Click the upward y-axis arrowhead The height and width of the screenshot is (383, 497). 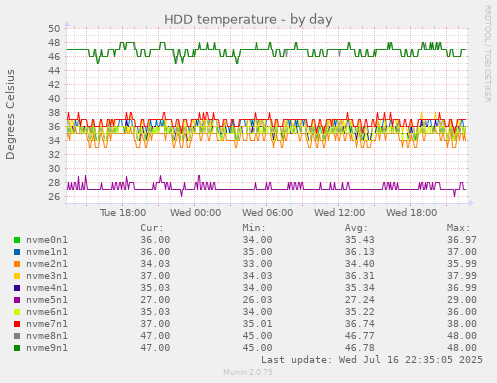(x=67, y=24)
